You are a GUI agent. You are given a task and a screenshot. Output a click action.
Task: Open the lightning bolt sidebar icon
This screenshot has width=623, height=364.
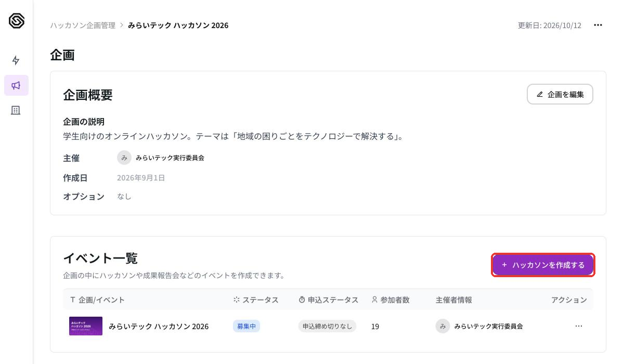click(x=16, y=60)
